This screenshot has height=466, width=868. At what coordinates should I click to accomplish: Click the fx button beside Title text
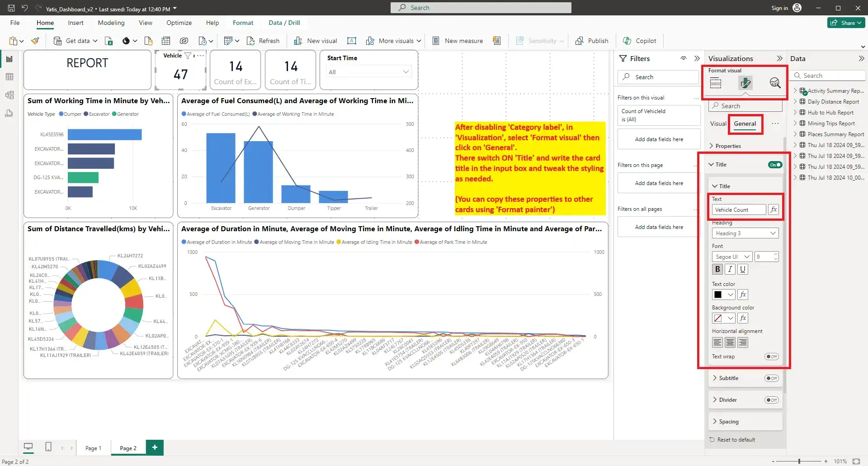tap(774, 209)
